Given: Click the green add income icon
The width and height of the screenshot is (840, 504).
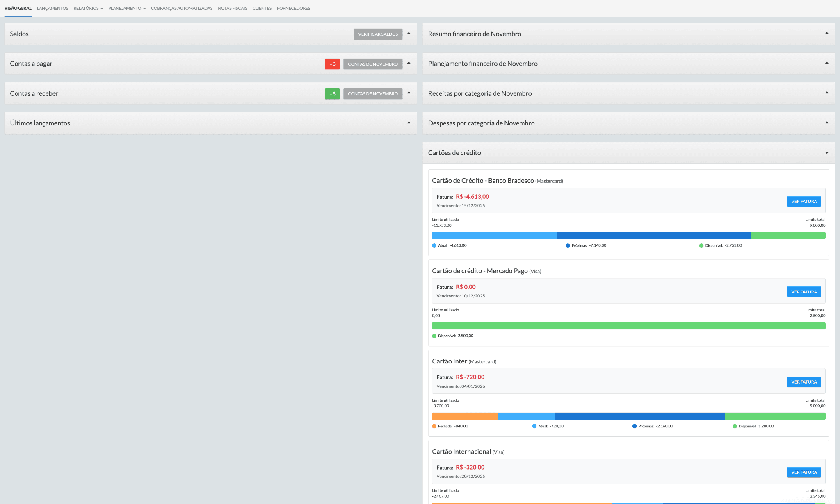Looking at the screenshot, I should tap(332, 94).
